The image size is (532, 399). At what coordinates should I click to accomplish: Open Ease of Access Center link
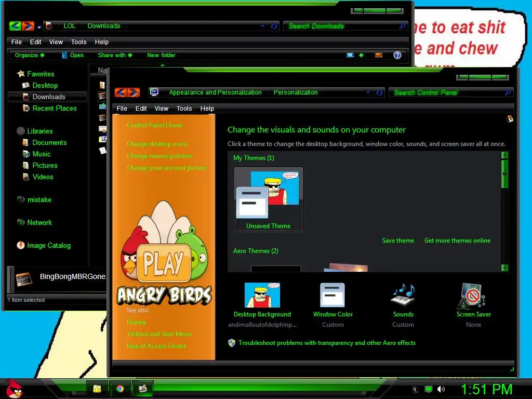click(156, 345)
